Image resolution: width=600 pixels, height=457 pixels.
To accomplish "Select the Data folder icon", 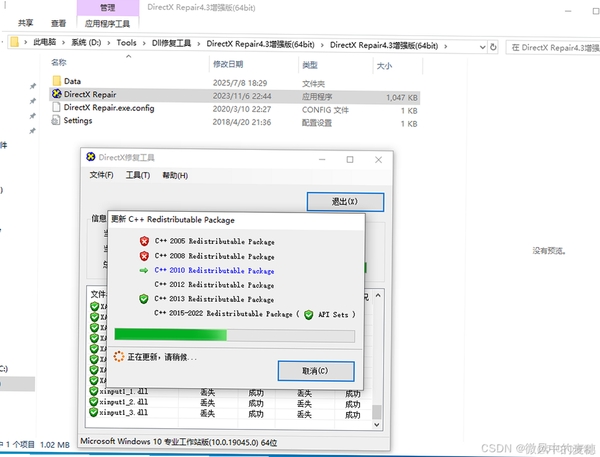I will tap(57, 81).
